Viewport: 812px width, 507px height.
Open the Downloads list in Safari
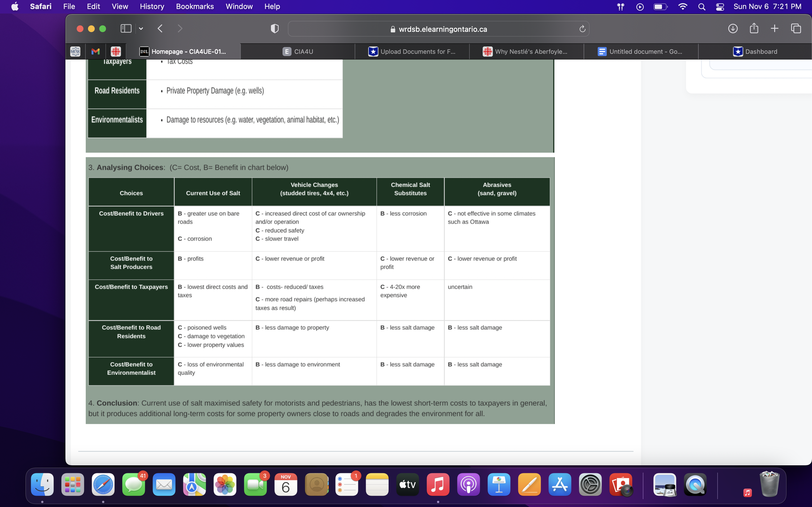click(733, 28)
